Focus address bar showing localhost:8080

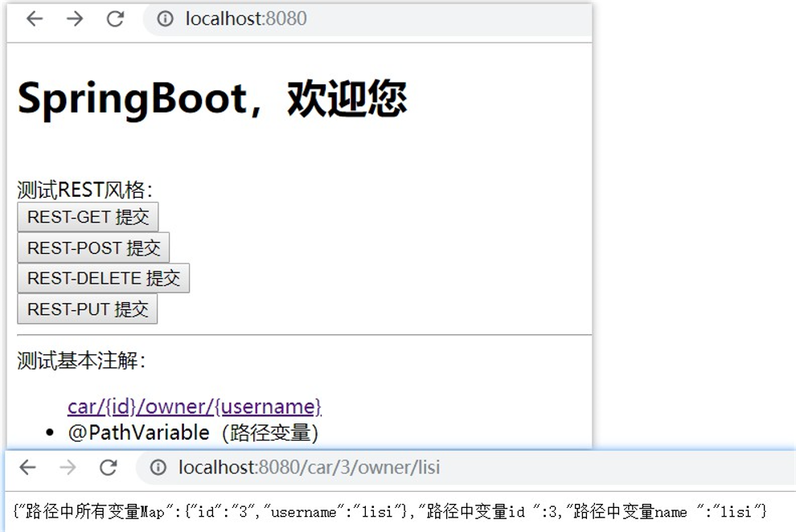(x=367, y=19)
